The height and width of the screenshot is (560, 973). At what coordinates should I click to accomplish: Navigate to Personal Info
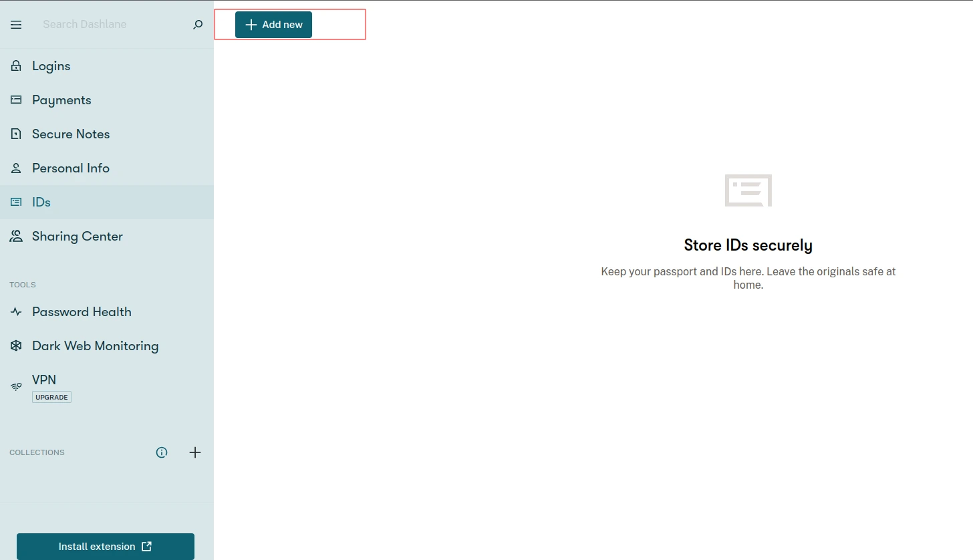[107, 168]
